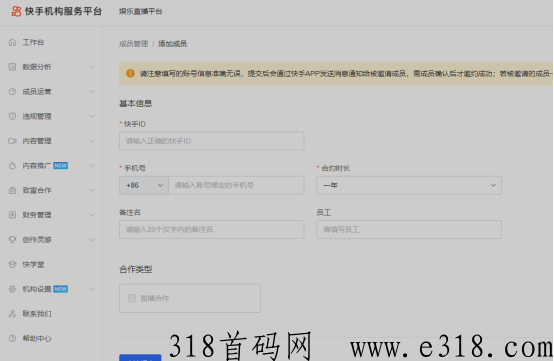This screenshot has width=554, height=361.
Task: Click the 快手机构服务平台 title
Action: point(63,11)
